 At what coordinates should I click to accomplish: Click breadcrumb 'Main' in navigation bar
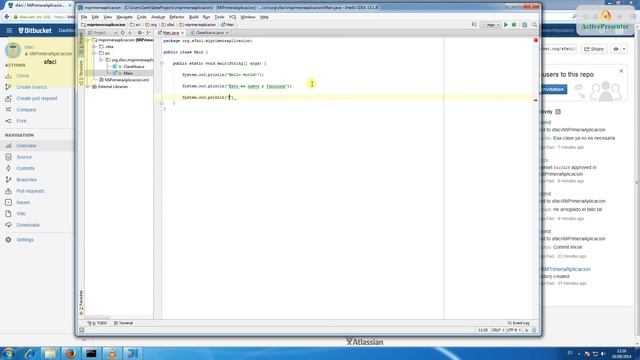228,25
